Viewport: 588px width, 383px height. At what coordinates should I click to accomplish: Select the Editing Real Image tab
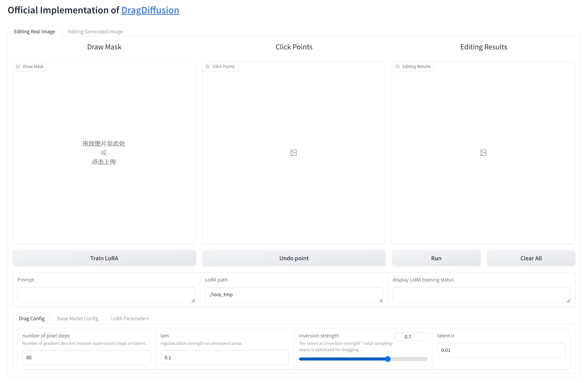35,32
